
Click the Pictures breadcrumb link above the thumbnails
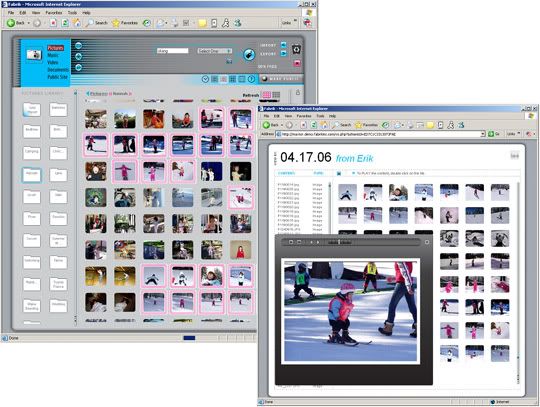click(x=99, y=94)
